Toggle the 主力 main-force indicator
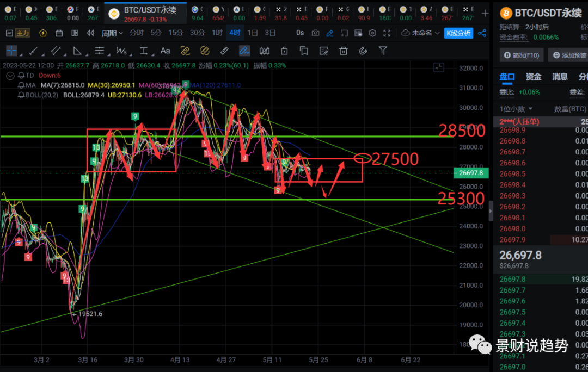Viewport: 588px width, 372px height. (x=22, y=33)
